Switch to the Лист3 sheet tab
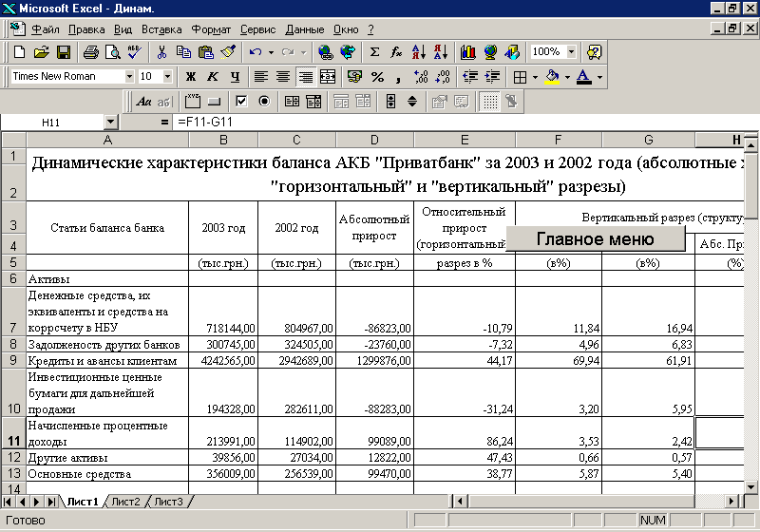Screen dimensions: 760x532 point(168,502)
